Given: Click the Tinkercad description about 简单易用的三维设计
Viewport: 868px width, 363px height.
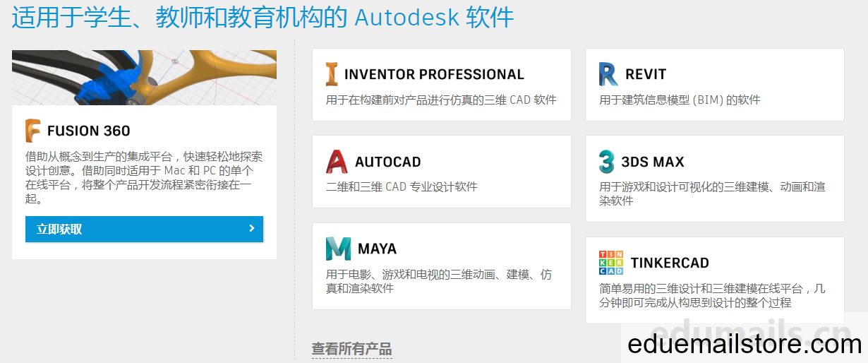Looking at the screenshot, I should pyautogui.click(x=712, y=295).
